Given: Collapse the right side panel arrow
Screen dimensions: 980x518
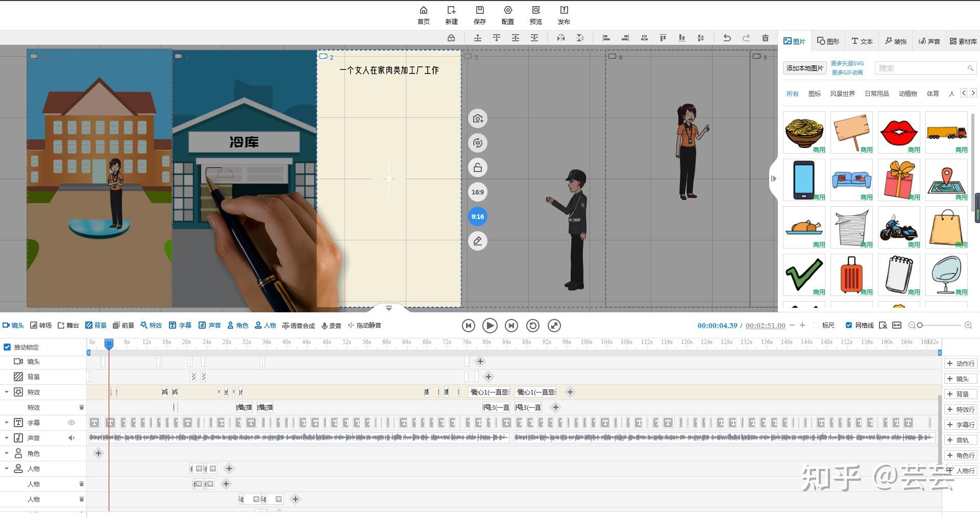Looking at the screenshot, I should (x=773, y=179).
